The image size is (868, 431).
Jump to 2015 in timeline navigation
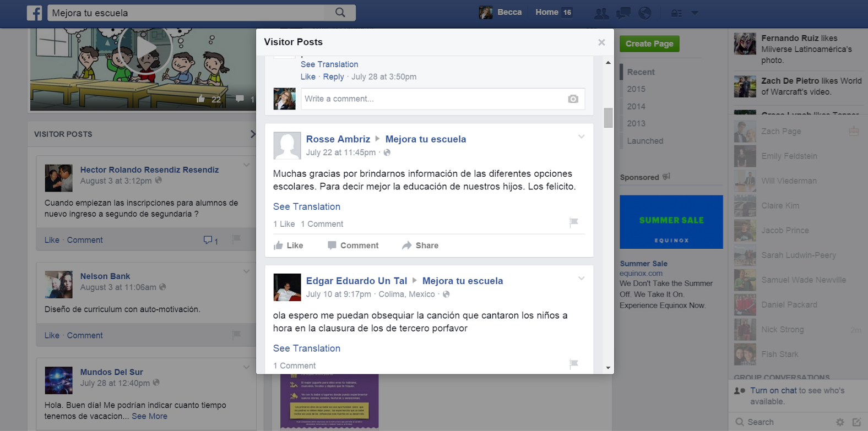(x=636, y=89)
